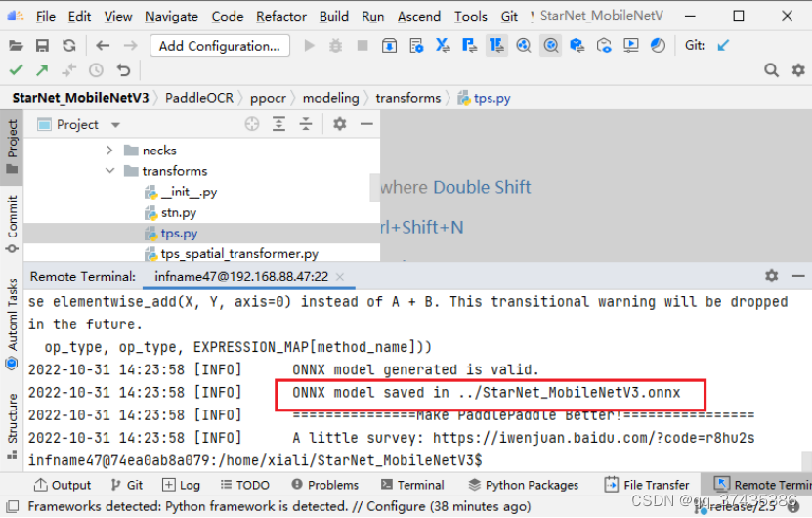The width and height of the screenshot is (812, 518).
Task: Open the Problems tool window
Action: pos(324,485)
